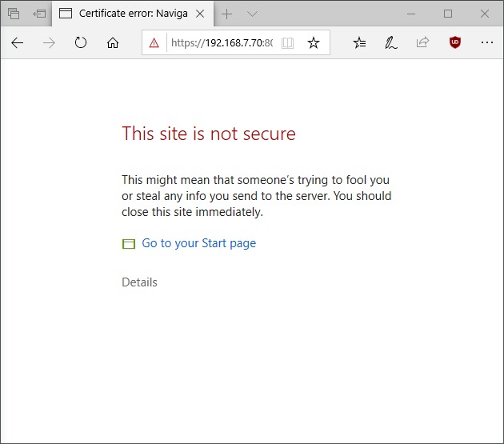504x444 pixels.
Task: Click the Go to your Start page link
Action: [198, 243]
